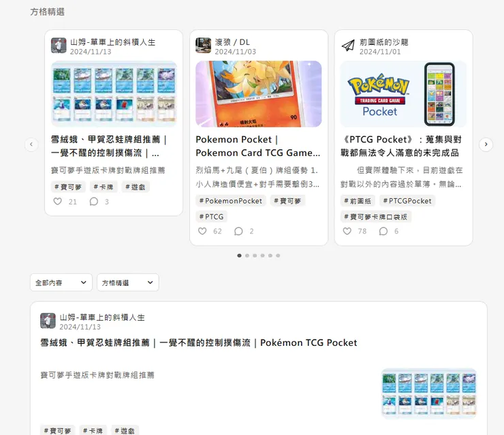This screenshot has width=504, height=435.
Task: Open the Ninetales card thumbnail
Action: [x=258, y=94]
